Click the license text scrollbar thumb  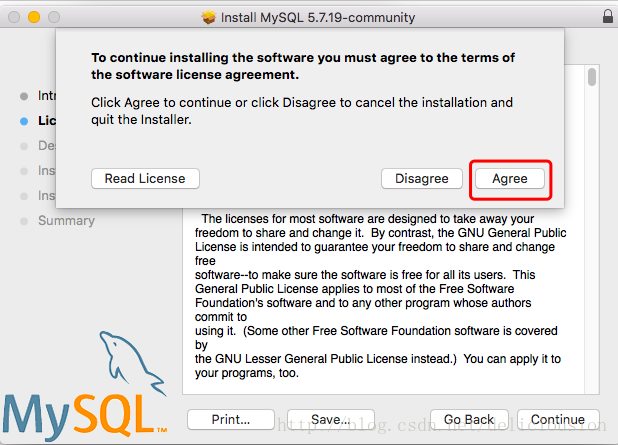tap(592, 77)
